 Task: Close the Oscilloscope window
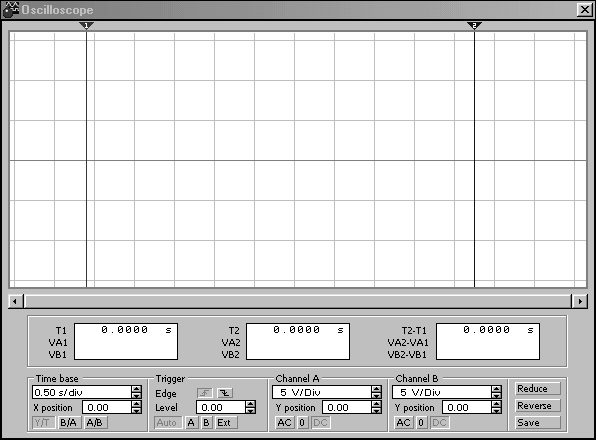[x=585, y=10]
